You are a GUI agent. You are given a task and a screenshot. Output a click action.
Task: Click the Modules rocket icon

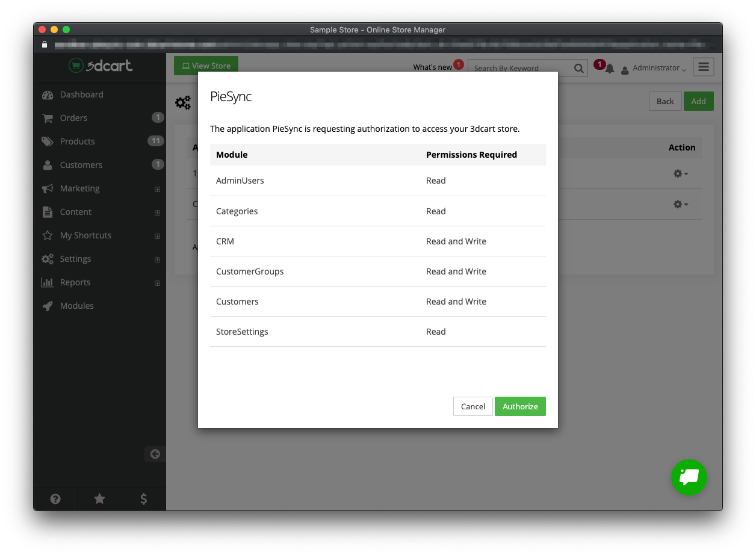48,306
